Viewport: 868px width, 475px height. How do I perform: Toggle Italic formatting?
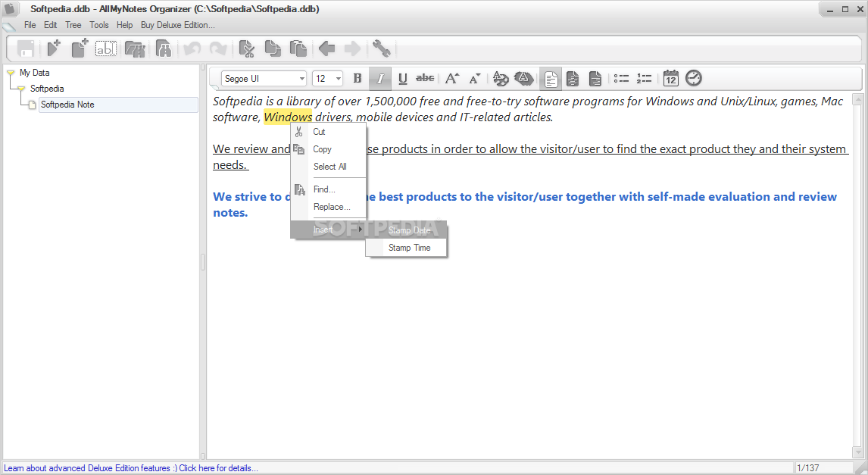click(379, 79)
